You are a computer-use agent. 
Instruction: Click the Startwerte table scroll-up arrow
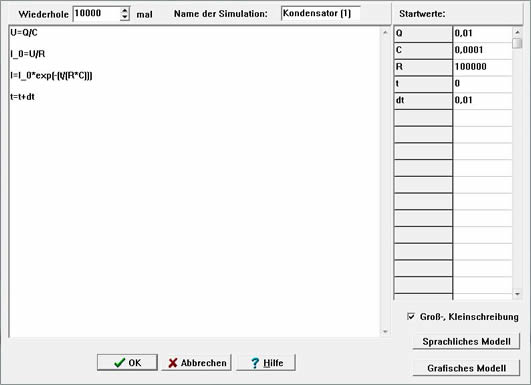point(517,32)
